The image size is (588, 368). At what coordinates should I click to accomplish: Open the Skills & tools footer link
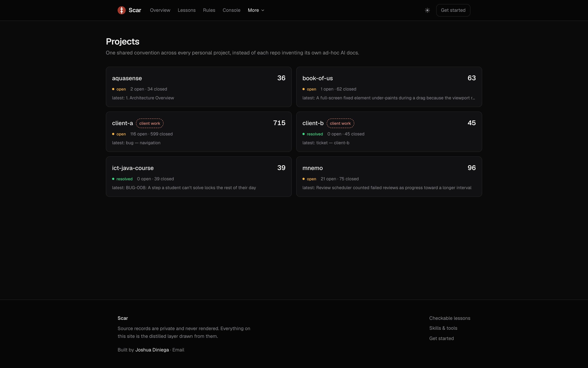(x=443, y=328)
